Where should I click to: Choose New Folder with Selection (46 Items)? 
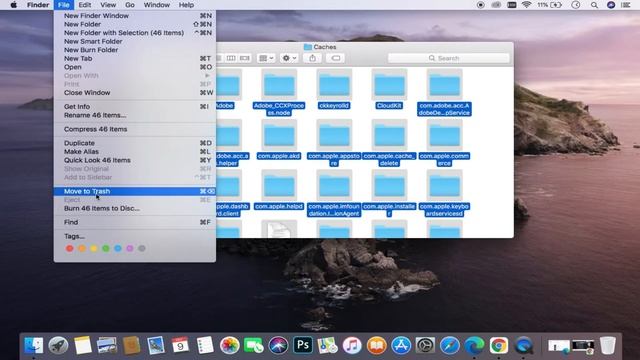pyautogui.click(x=135, y=33)
